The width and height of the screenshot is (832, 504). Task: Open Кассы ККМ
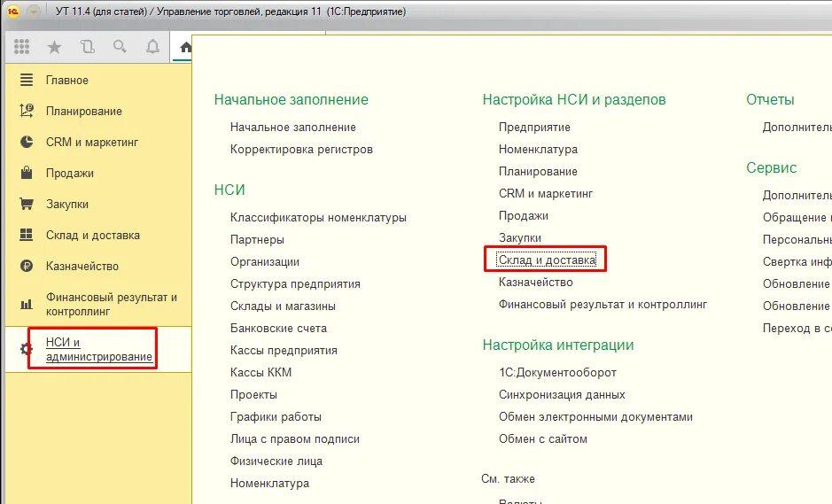click(x=260, y=372)
